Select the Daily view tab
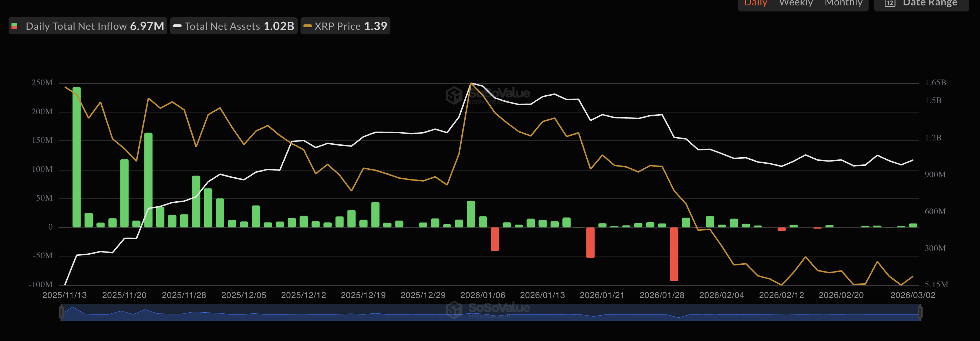Viewport: 980px width, 341px height. (x=755, y=3)
